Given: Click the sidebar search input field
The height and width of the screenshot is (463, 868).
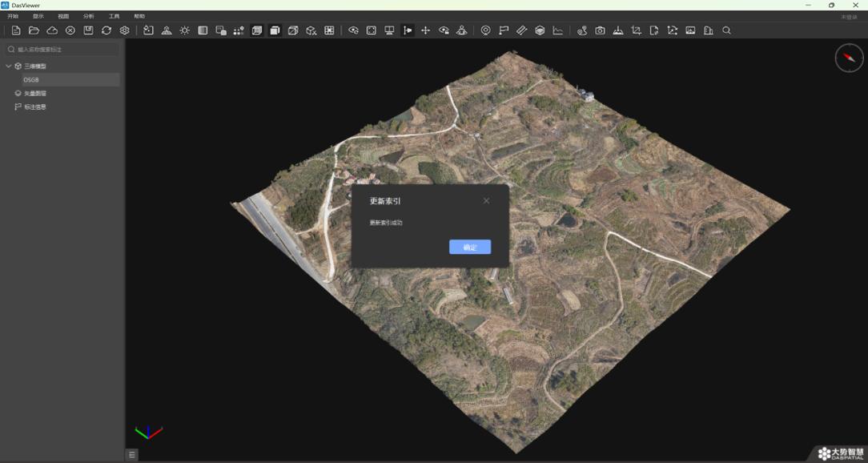Looking at the screenshot, I should click(62, 50).
